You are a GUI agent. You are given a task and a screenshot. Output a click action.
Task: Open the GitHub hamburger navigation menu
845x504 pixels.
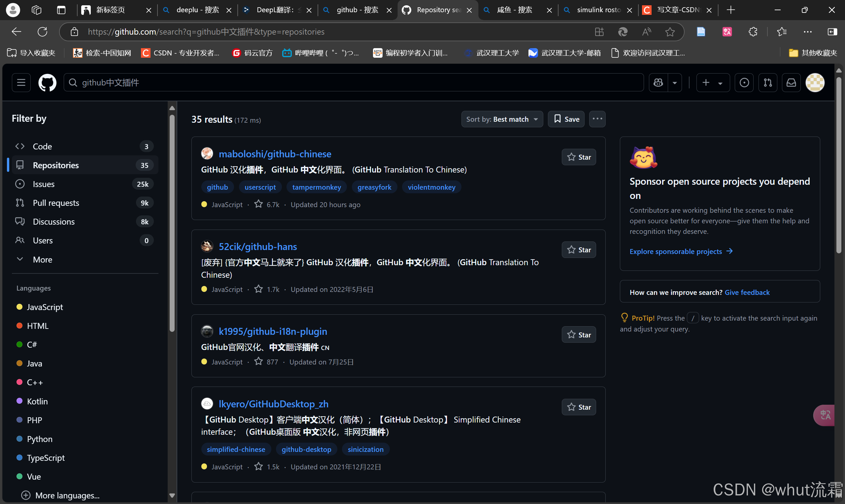coord(21,82)
